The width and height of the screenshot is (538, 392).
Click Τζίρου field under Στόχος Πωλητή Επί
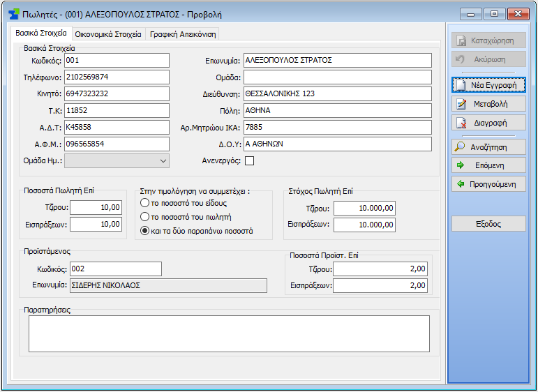click(x=364, y=208)
